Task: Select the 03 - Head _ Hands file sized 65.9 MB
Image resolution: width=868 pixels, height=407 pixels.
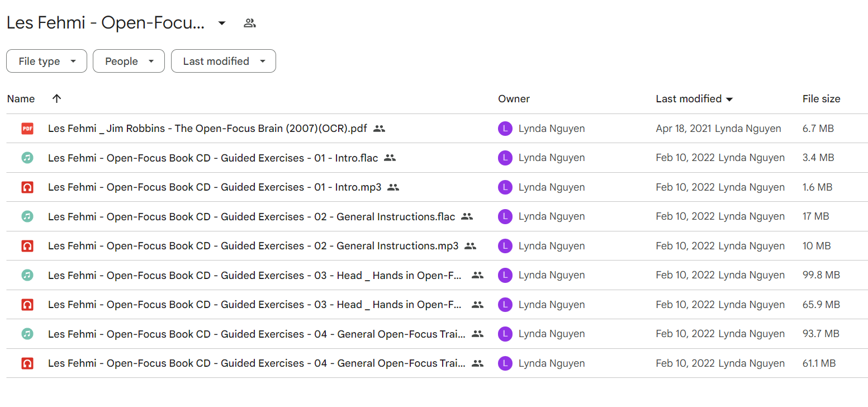Action: coord(256,305)
